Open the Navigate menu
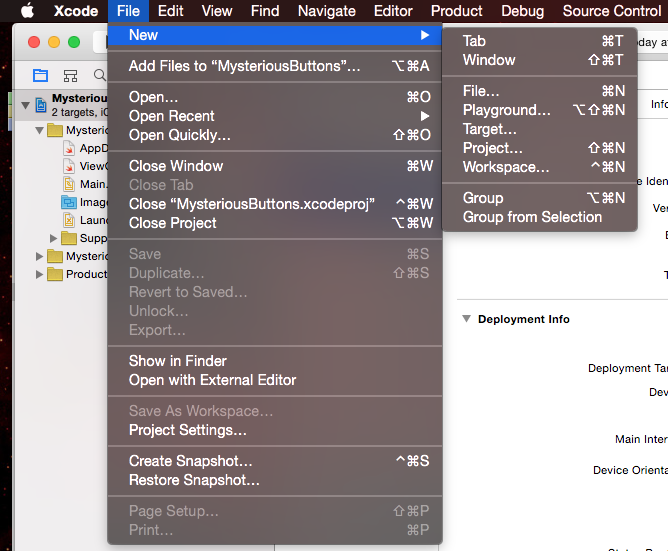 point(327,11)
